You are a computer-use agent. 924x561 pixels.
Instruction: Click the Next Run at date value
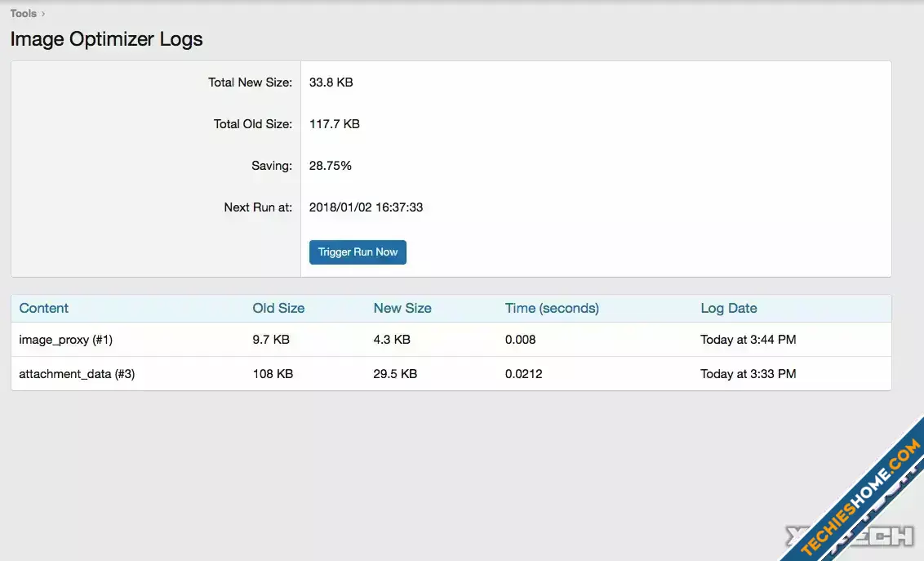pyautogui.click(x=366, y=207)
